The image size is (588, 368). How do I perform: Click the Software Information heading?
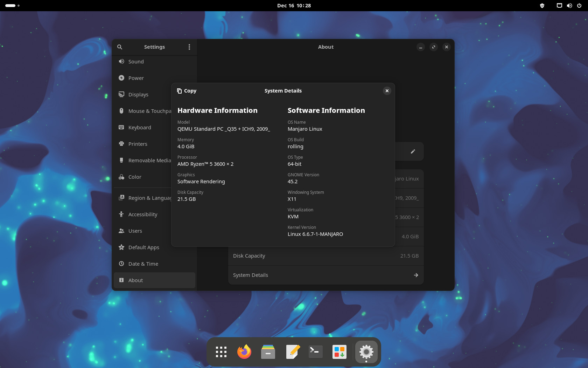326,110
